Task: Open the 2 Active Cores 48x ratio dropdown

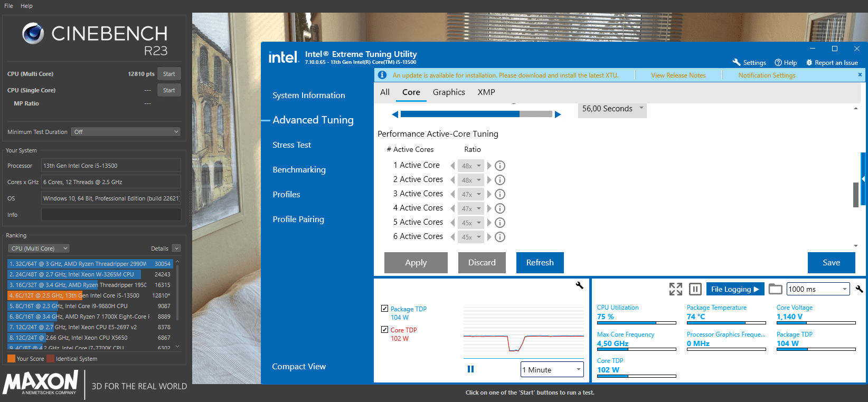Action: [x=470, y=180]
